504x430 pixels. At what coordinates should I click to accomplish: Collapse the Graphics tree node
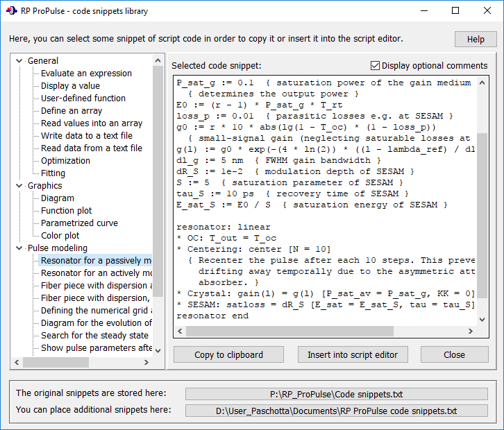tap(19, 186)
